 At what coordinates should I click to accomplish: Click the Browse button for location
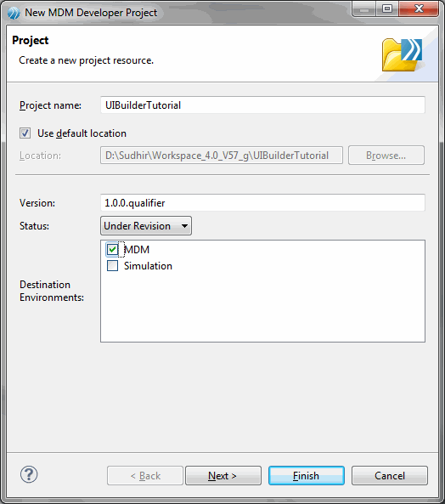point(386,156)
